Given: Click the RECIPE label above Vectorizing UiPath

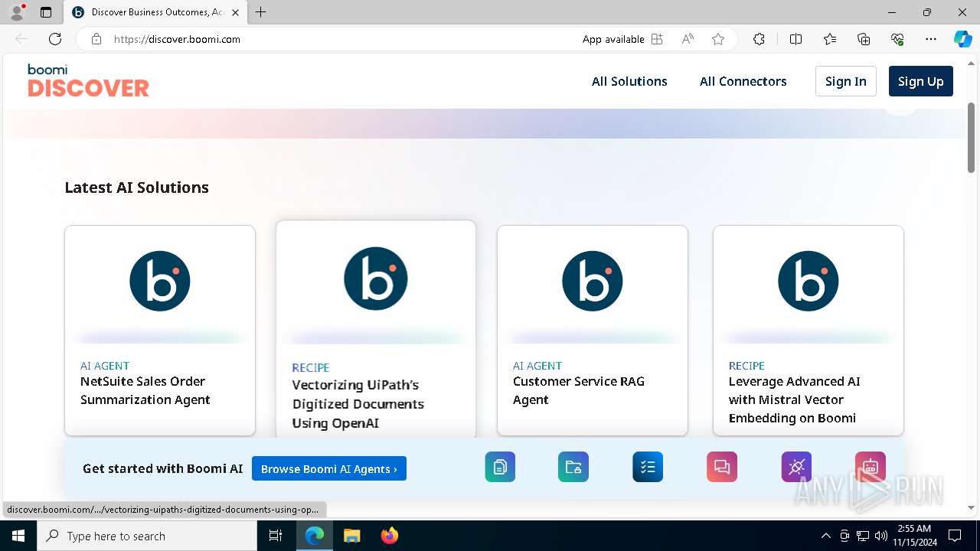Looking at the screenshot, I should point(311,367).
